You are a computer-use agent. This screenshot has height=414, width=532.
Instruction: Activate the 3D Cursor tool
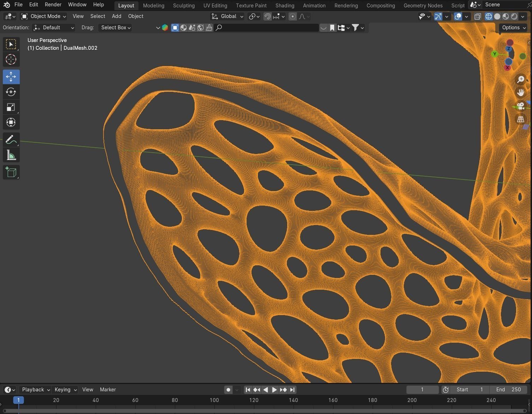11,59
